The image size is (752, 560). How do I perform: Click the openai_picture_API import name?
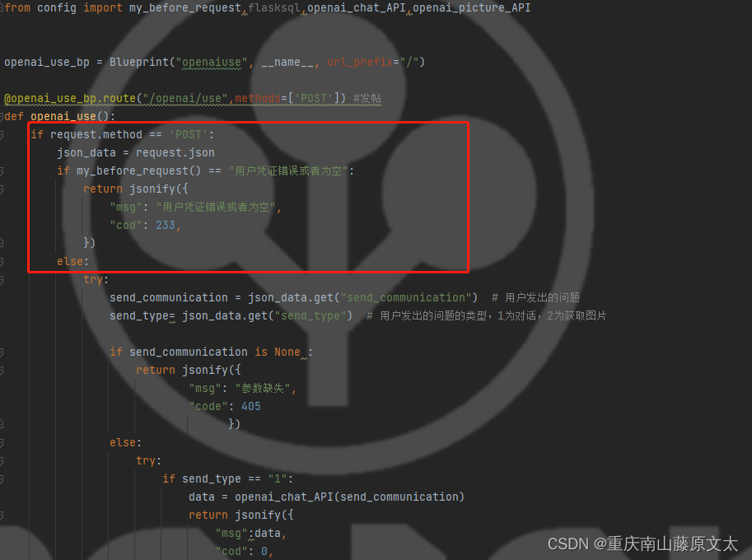pyautogui.click(x=471, y=8)
